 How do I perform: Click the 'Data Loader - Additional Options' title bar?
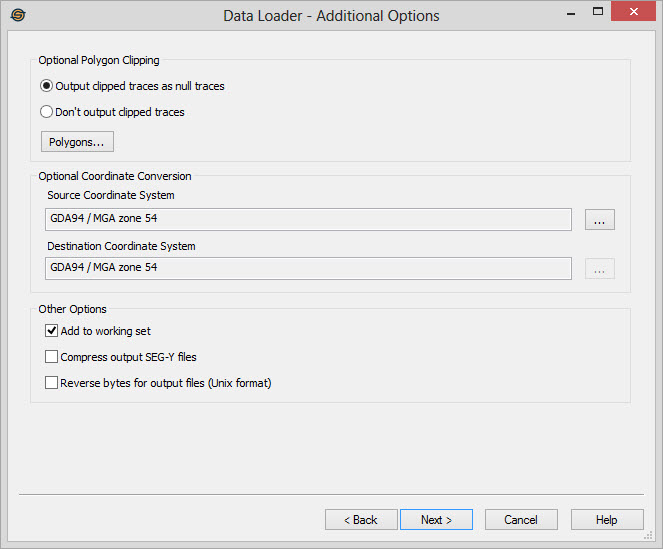(x=330, y=16)
